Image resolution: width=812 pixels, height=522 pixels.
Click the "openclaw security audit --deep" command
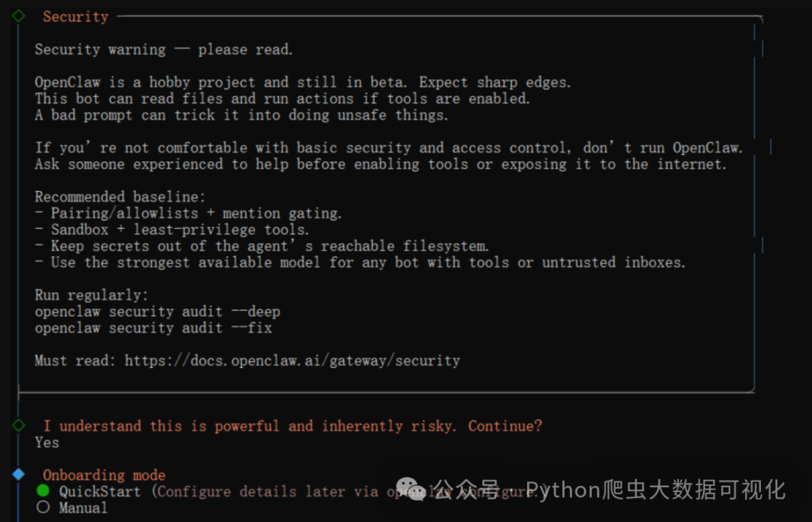tap(157, 311)
